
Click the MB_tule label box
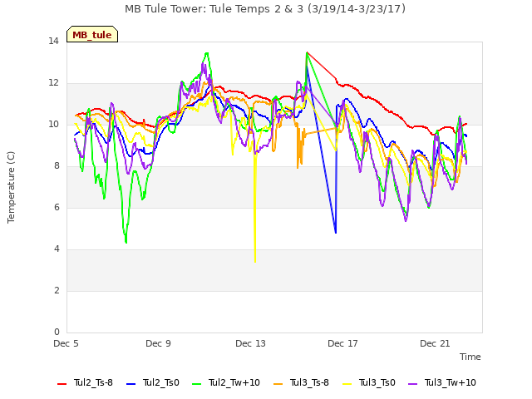(92, 34)
